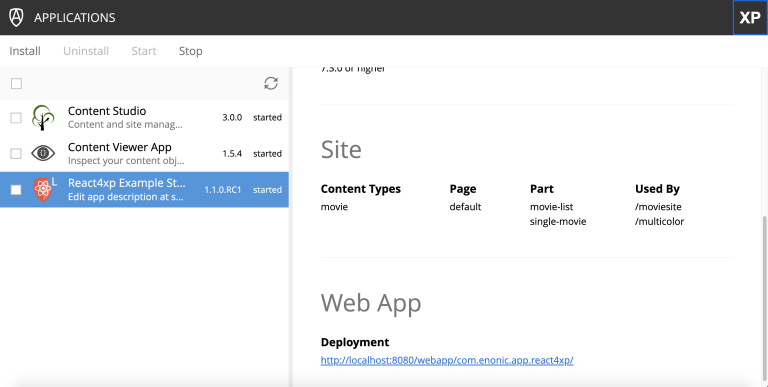Click the APPLICATIONS header title

74,18
